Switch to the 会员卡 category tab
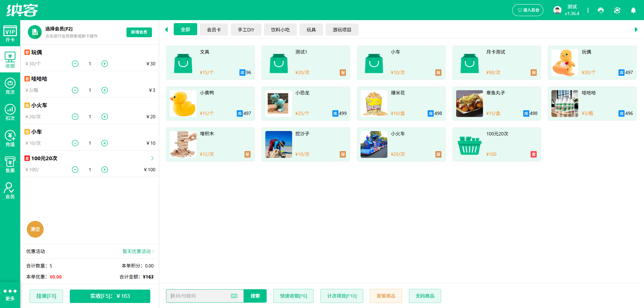This screenshot has width=644, height=308. pos(214,29)
